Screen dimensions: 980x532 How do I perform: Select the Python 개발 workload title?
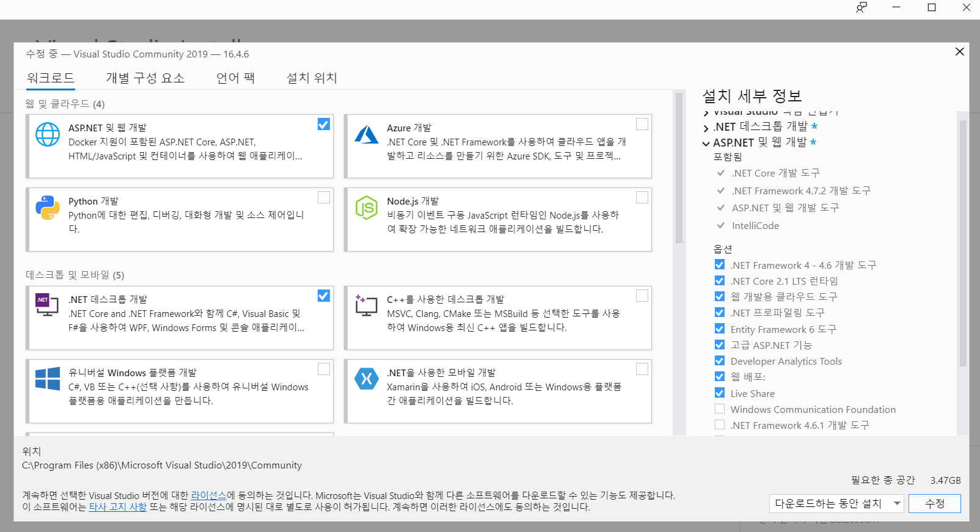tap(93, 201)
